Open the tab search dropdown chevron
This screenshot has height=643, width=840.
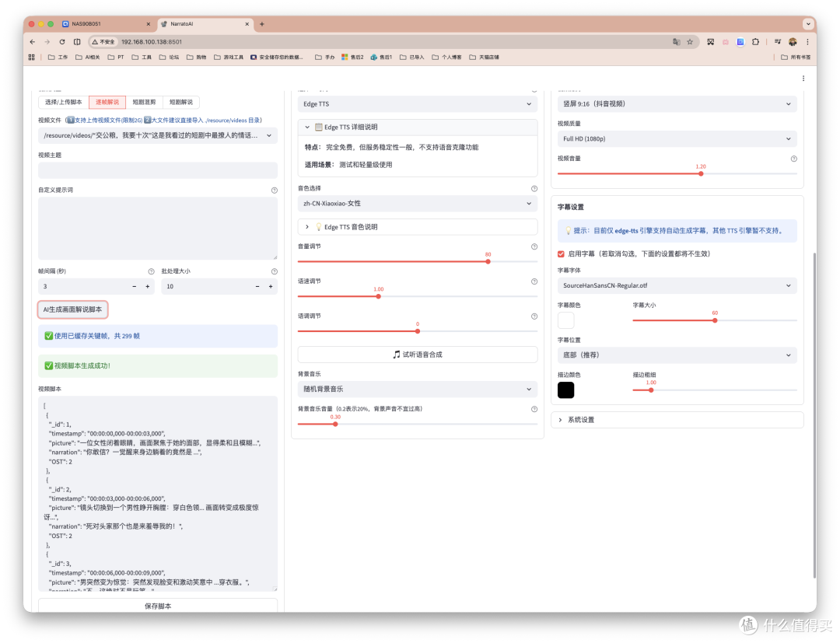point(808,24)
